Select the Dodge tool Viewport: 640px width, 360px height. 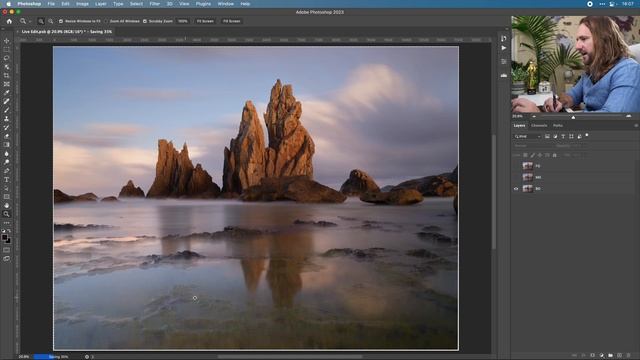[x=7, y=162]
